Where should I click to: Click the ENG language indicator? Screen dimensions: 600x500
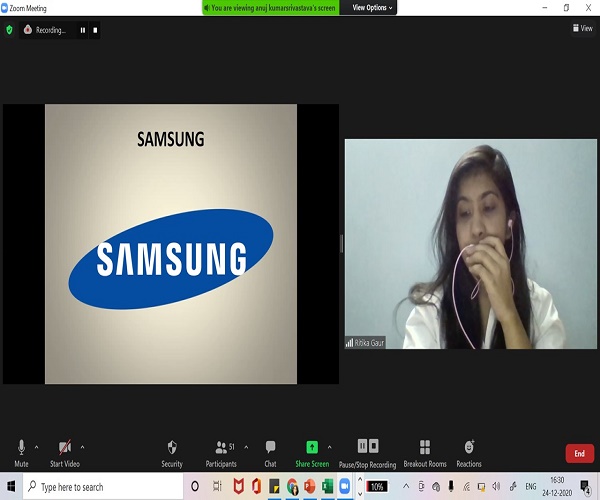(531, 487)
